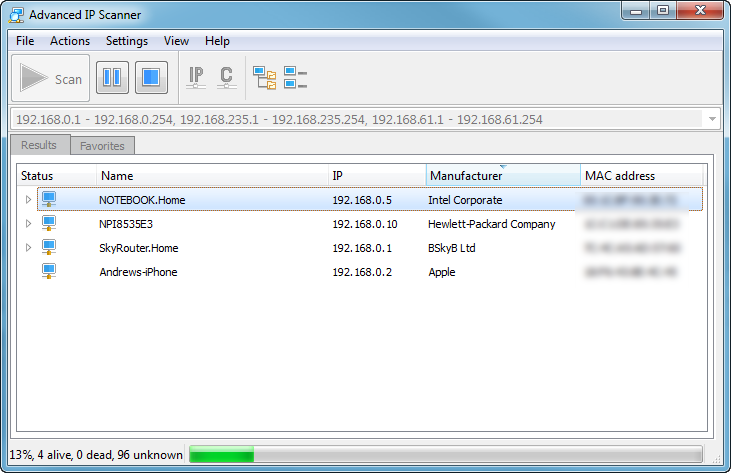
Task: Click IP address 192.168.0.2
Action: point(362,272)
